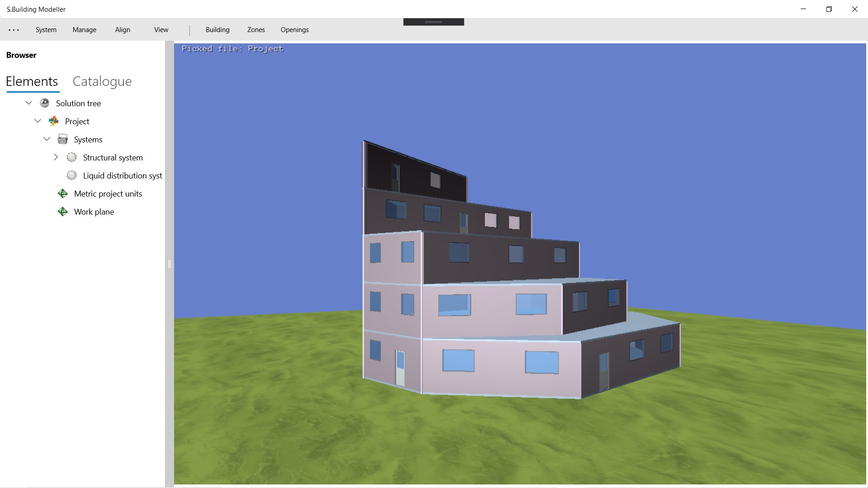Click the green Metric project units icon
868x488 pixels.
coord(62,193)
